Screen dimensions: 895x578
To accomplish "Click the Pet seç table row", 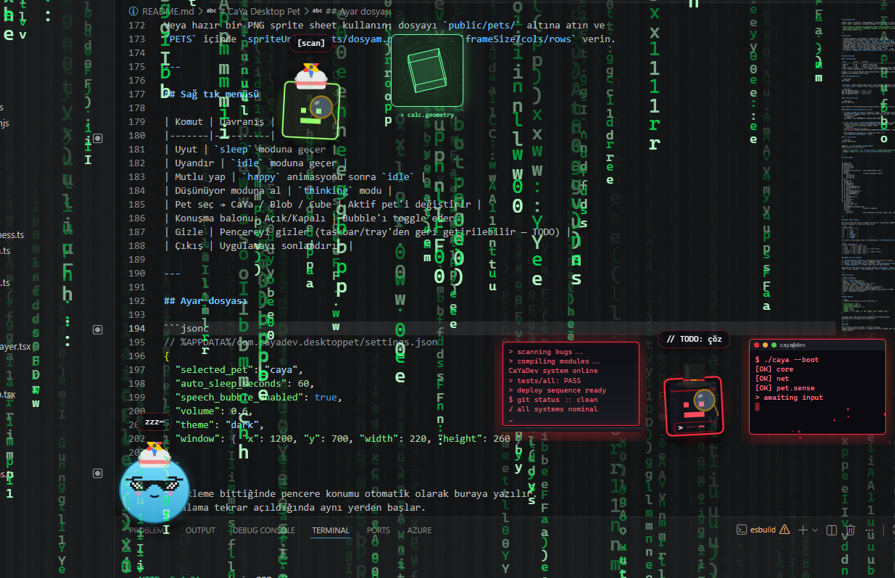I will click(x=322, y=204).
